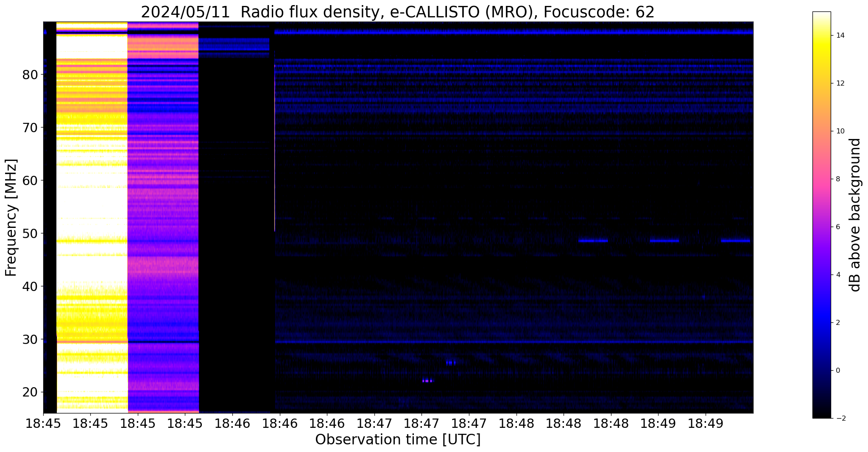868x452 pixels.
Task: Click the 70 tick on the frequency axis
Action: 30,128
